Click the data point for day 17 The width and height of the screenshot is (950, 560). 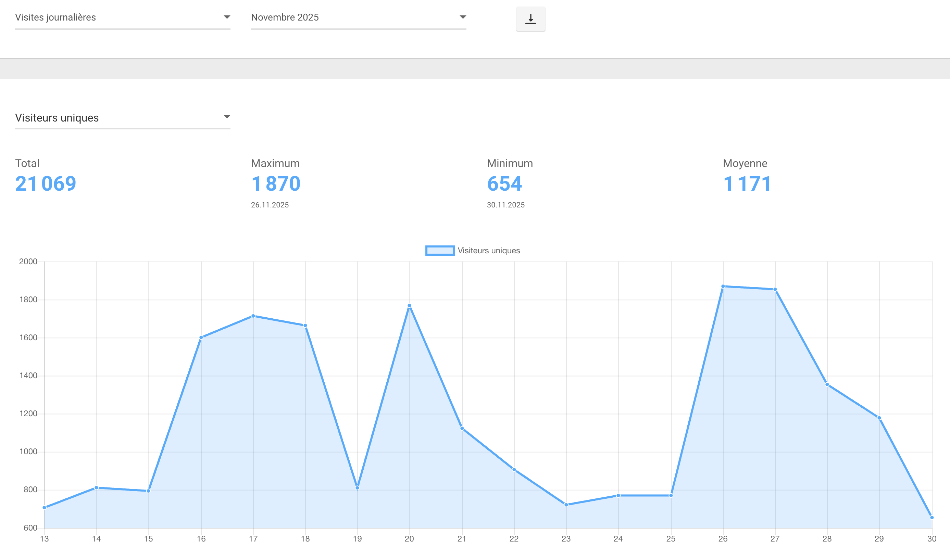tap(253, 316)
